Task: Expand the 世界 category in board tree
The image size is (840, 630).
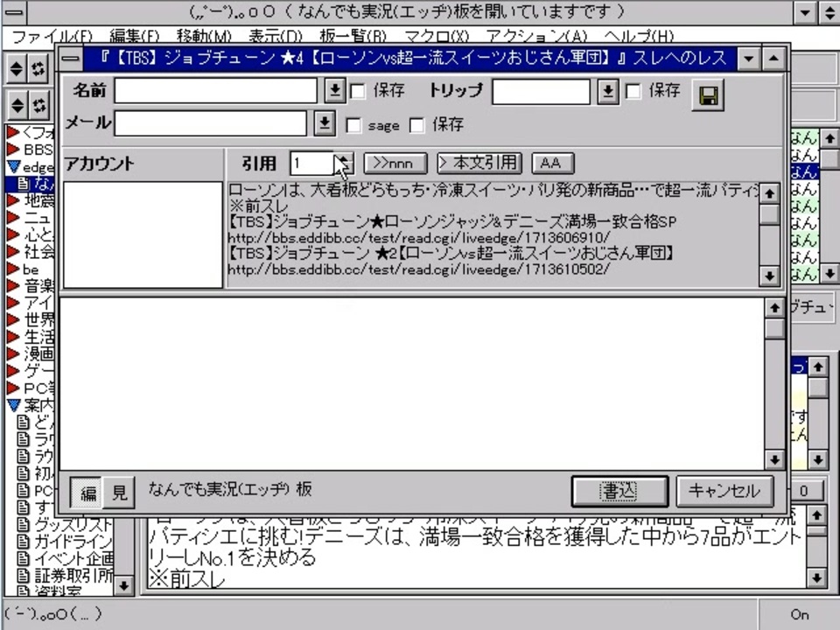Action: pos(13,320)
